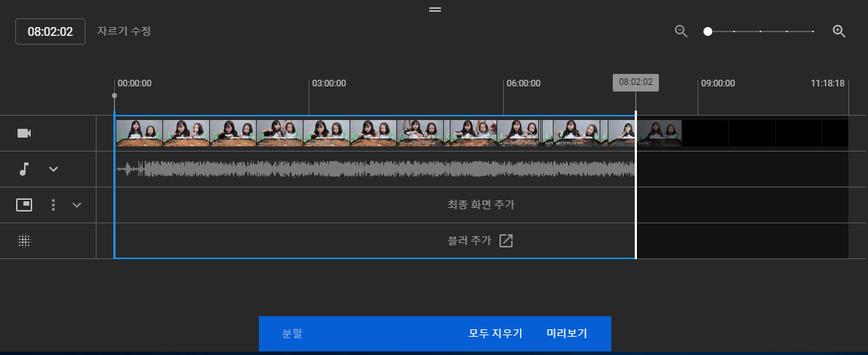Viewport: 868px width, 355px height.
Task: Set zoom slider to its middle tick
Action: (x=761, y=31)
